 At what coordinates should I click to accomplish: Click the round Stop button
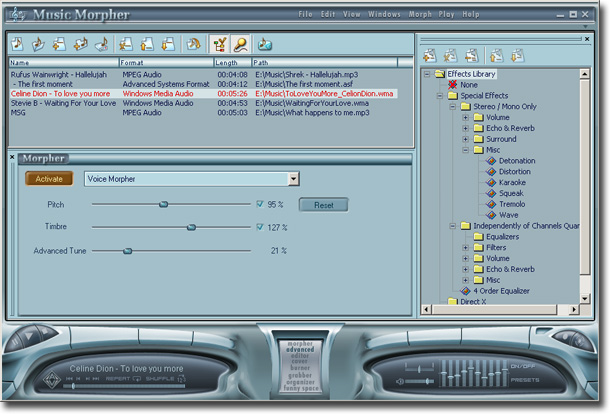pyautogui.click(x=46, y=332)
